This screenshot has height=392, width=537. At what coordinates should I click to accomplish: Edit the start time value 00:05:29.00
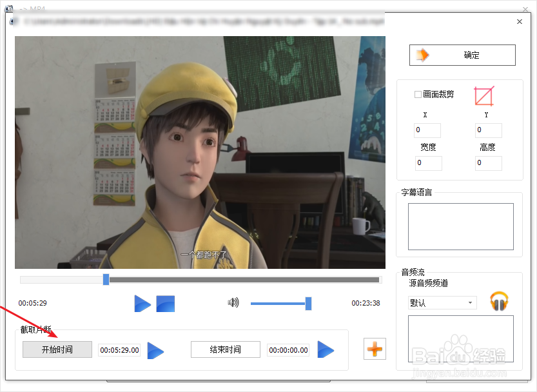click(119, 350)
